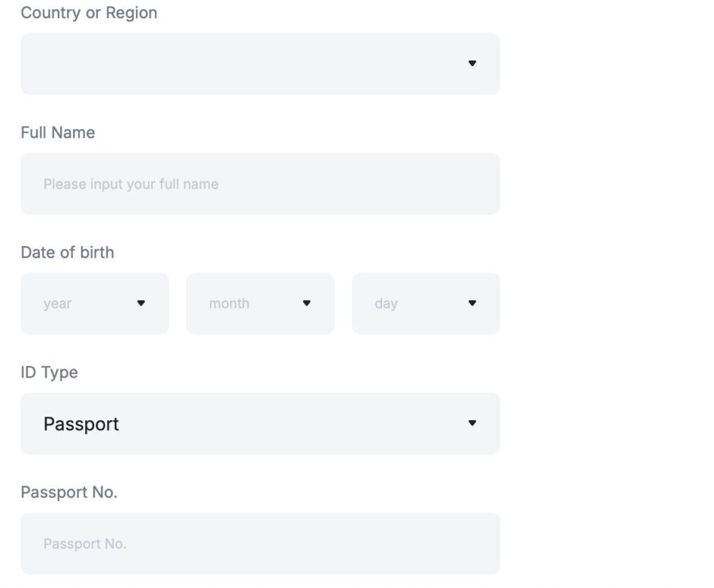
Task: Click the "Full Name" field label
Action: click(x=58, y=132)
